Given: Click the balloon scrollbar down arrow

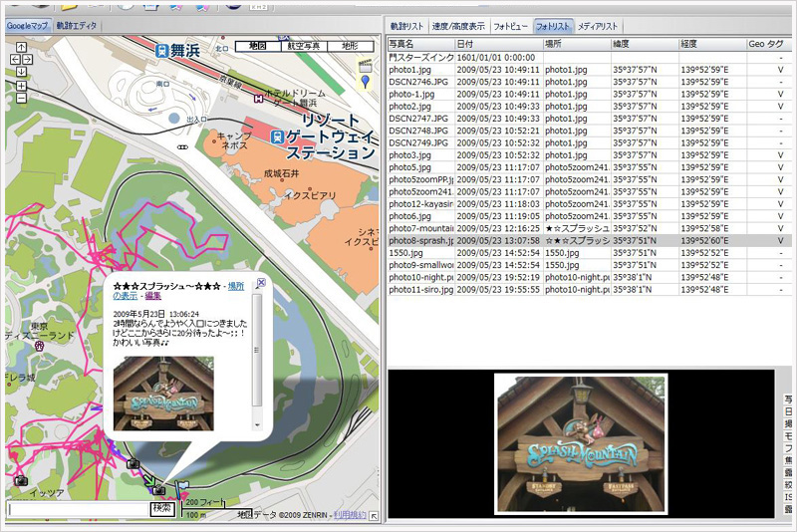Looking at the screenshot, I should (x=257, y=423).
